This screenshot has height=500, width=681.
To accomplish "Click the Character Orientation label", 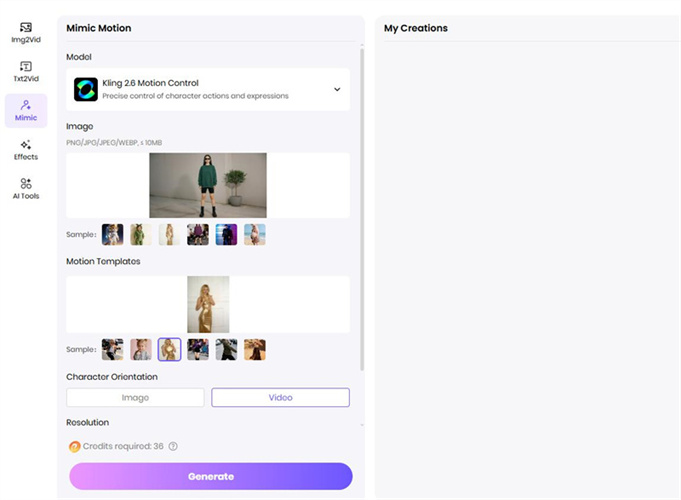I will [112, 377].
